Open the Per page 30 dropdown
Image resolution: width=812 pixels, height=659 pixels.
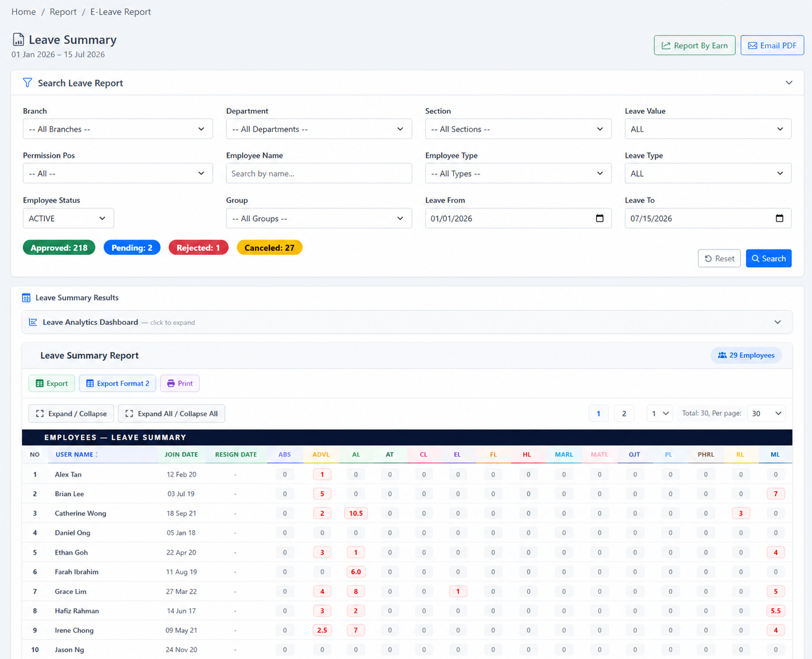766,413
